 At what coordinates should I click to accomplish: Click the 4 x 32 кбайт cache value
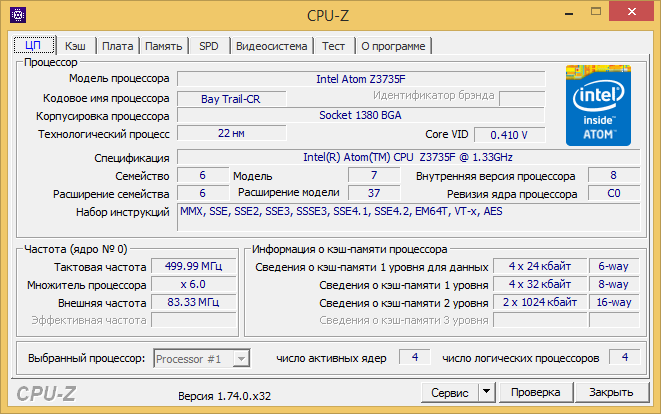pos(540,285)
